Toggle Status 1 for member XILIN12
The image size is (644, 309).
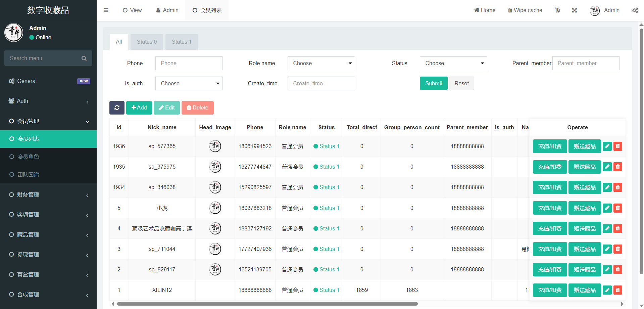coord(326,290)
